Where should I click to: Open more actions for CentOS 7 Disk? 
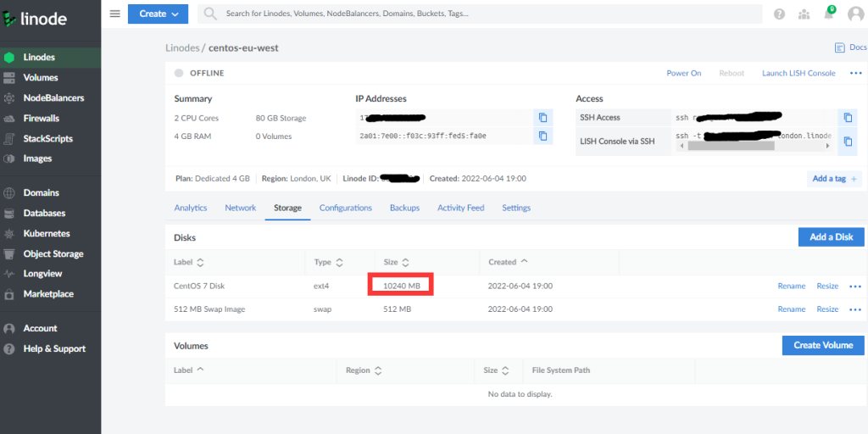tap(855, 287)
